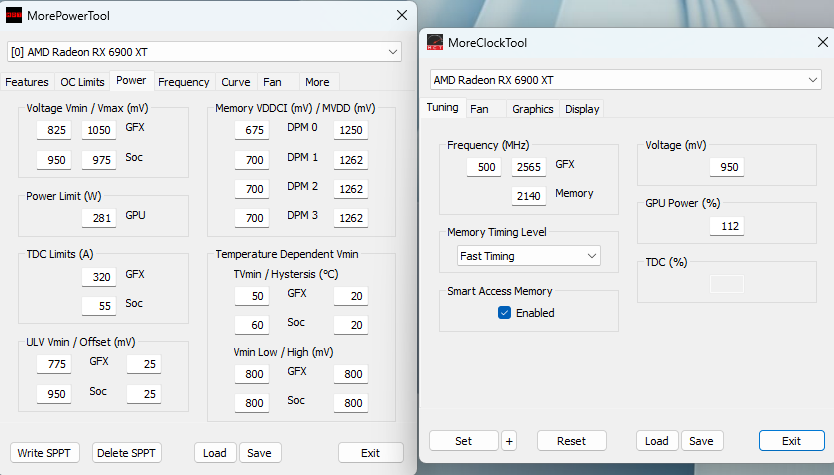
Task: Click the MorePowerTool title bar app icon
Action: [x=14, y=15]
